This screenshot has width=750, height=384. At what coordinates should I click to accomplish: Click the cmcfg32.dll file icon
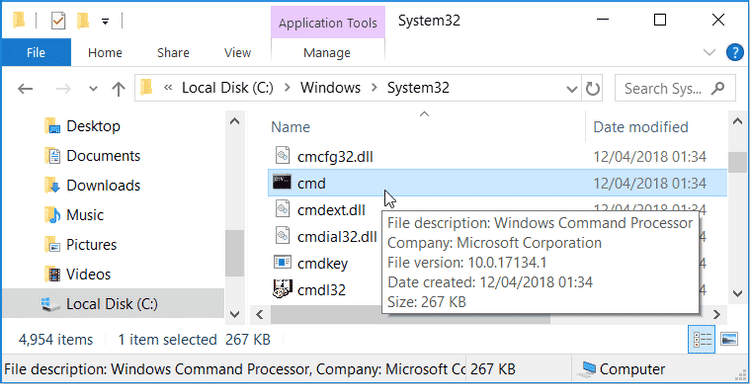[x=282, y=155]
